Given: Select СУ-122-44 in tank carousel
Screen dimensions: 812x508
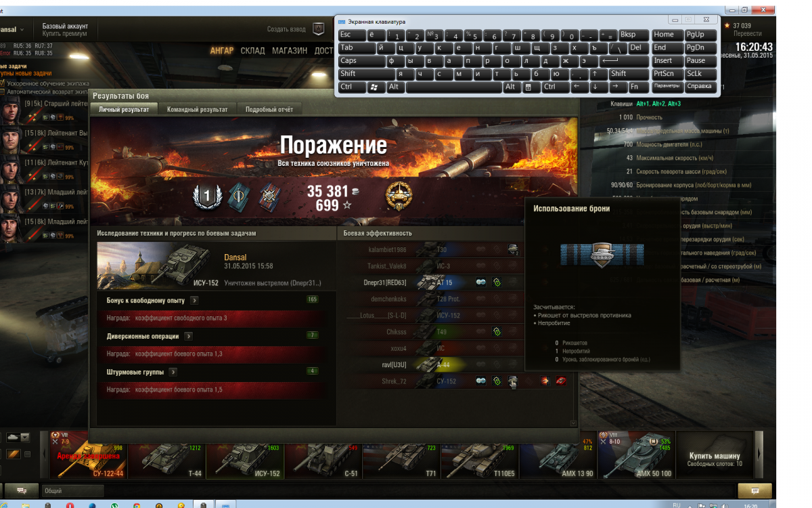Looking at the screenshot, I should pos(89,455).
